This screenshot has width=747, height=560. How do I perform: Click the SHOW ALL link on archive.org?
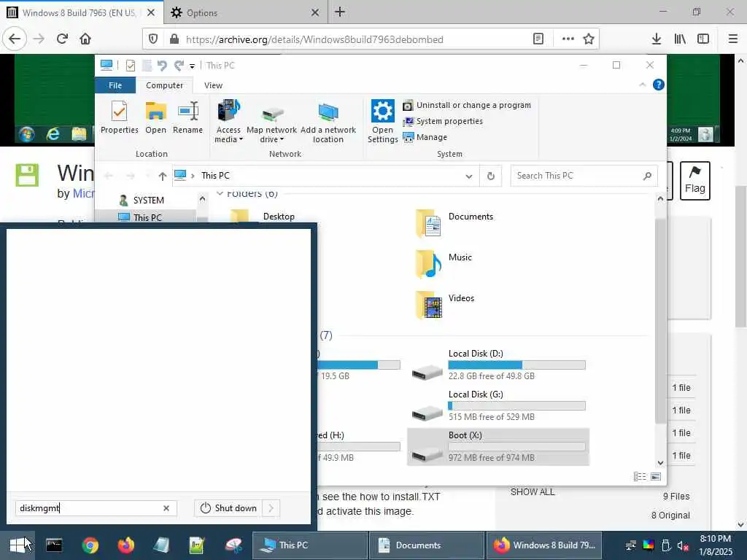(x=533, y=492)
